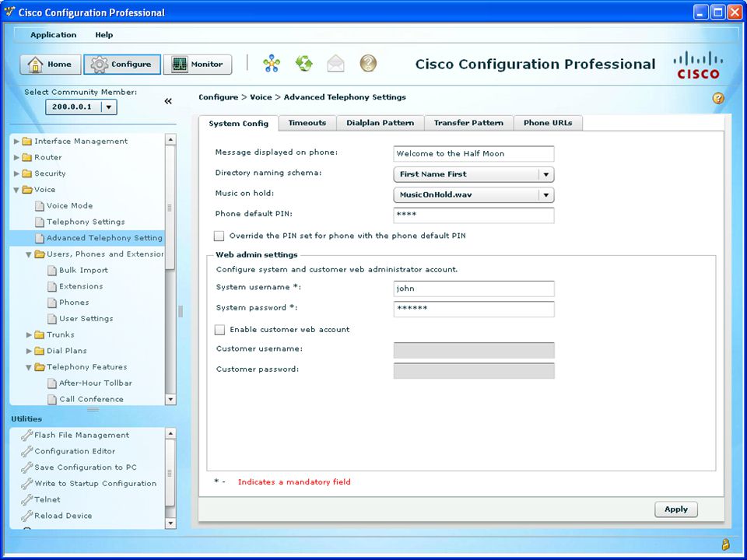Image resolution: width=747 pixels, height=560 pixels.
Task: Click the System username field
Action: coord(474,289)
